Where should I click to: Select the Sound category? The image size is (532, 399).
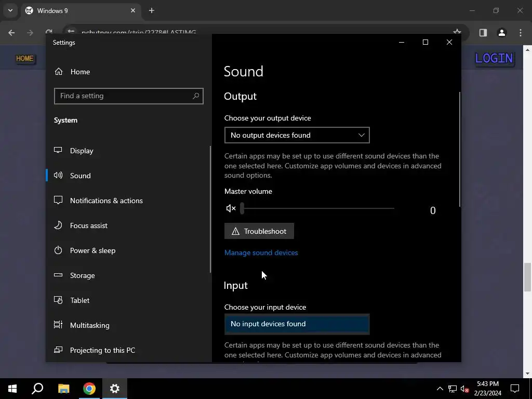(x=80, y=176)
